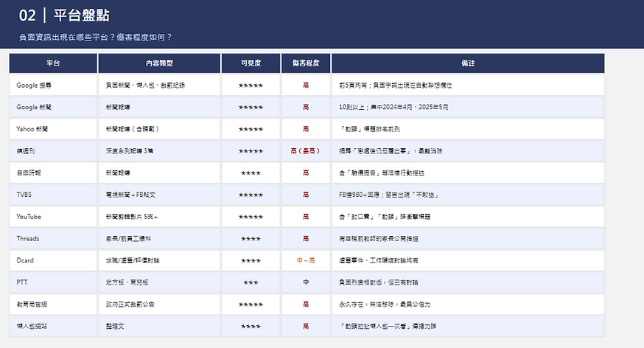Click the note in the Threads row
This screenshot has width=644, height=348.
coord(468,239)
